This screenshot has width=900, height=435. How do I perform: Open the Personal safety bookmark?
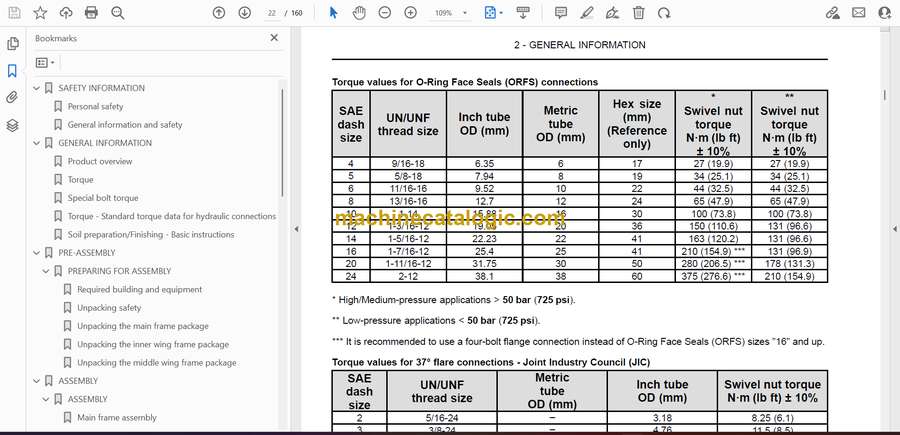tap(95, 106)
